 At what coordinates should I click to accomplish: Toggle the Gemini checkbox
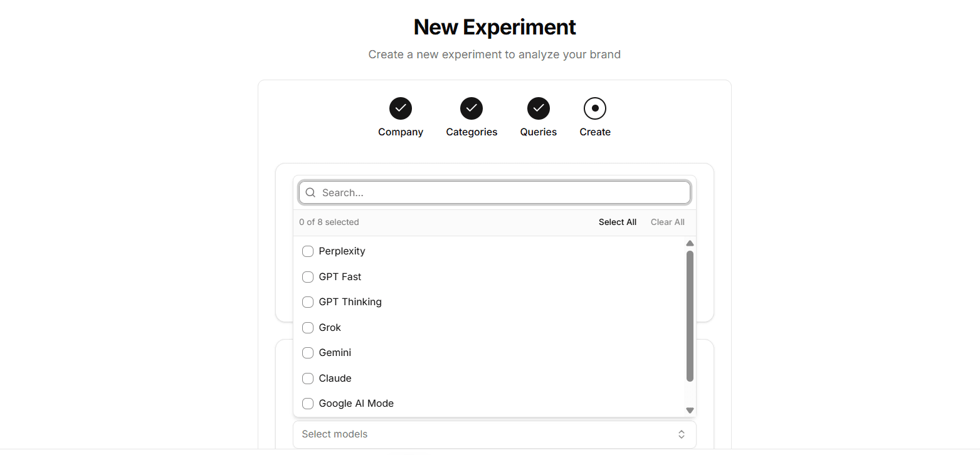click(308, 353)
